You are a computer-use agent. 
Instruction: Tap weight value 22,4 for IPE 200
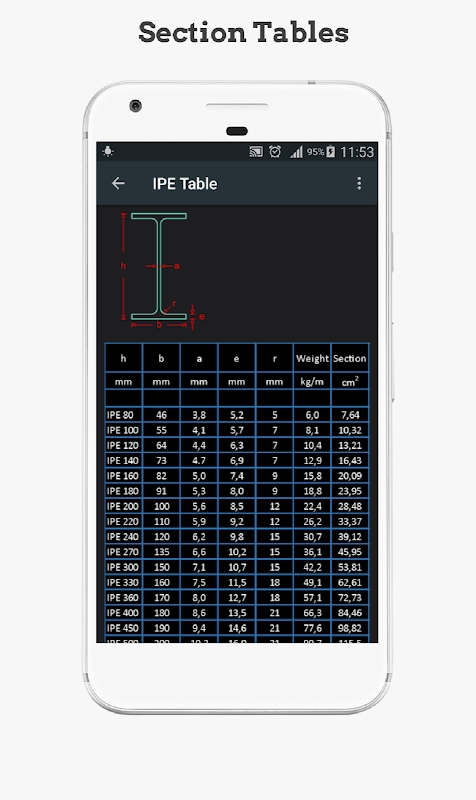pos(312,506)
